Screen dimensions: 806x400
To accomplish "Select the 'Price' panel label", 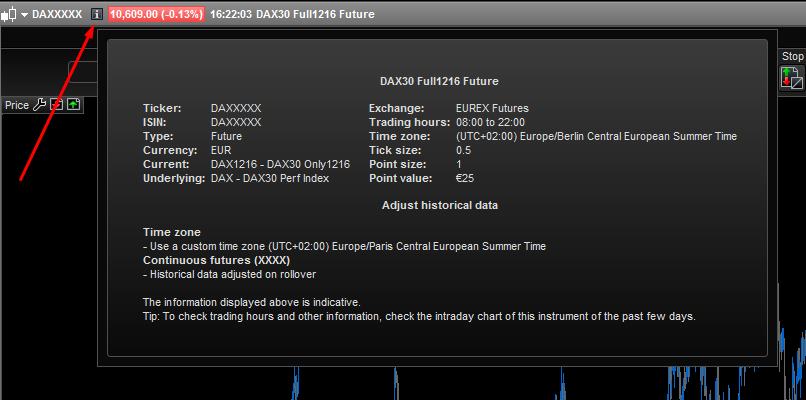I will click(x=17, y=104).
